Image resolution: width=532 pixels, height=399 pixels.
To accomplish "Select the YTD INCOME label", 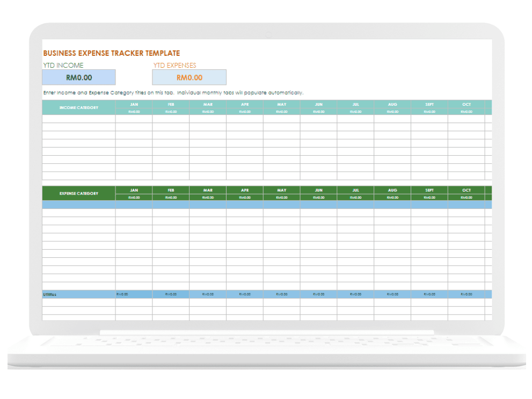I will 63,65.
